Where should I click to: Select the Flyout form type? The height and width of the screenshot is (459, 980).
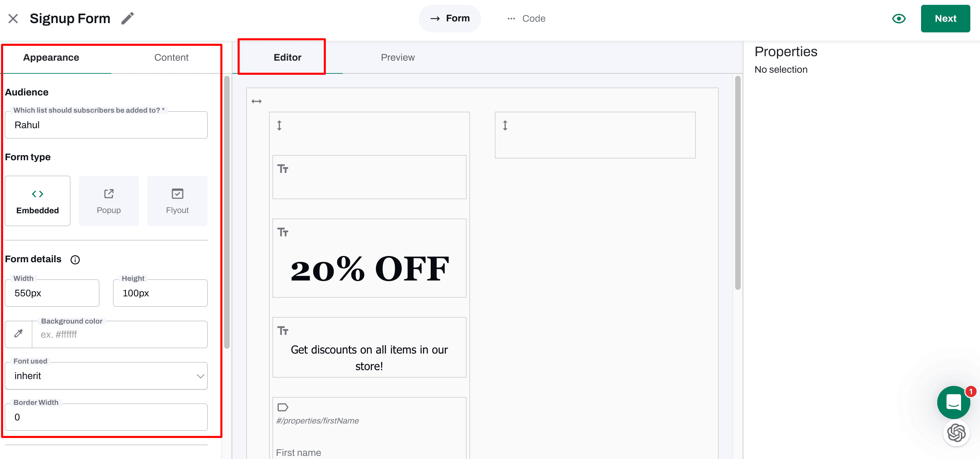pos(177,201)
